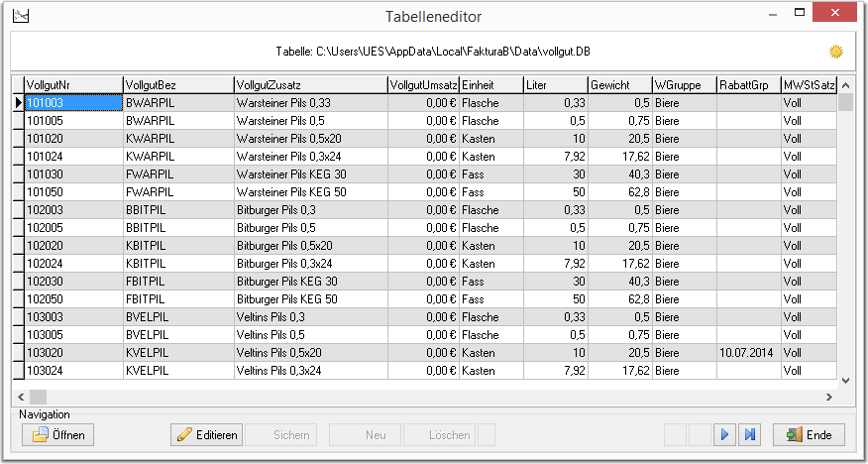Click the horizontal scrollbar left arrow
This screenshot has width=868, height=464.
click(21, 397)
